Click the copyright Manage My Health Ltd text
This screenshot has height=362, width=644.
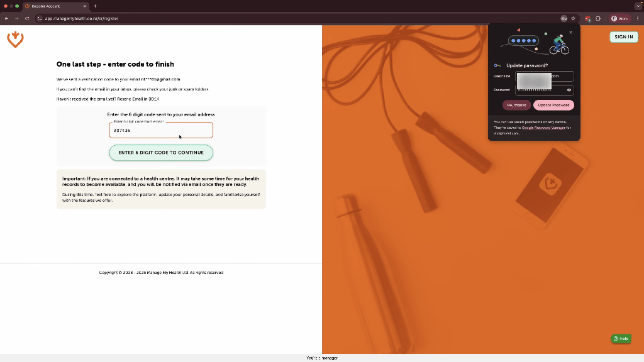161,273
